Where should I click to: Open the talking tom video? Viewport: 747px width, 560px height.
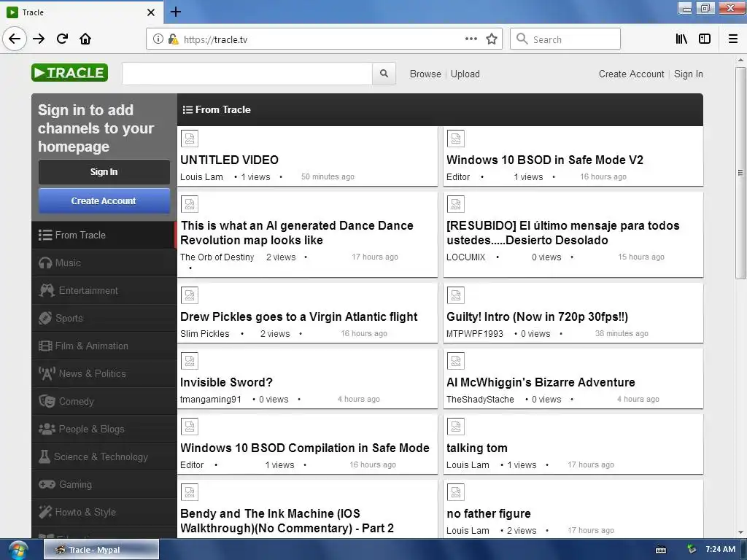[x=477, y=448]
